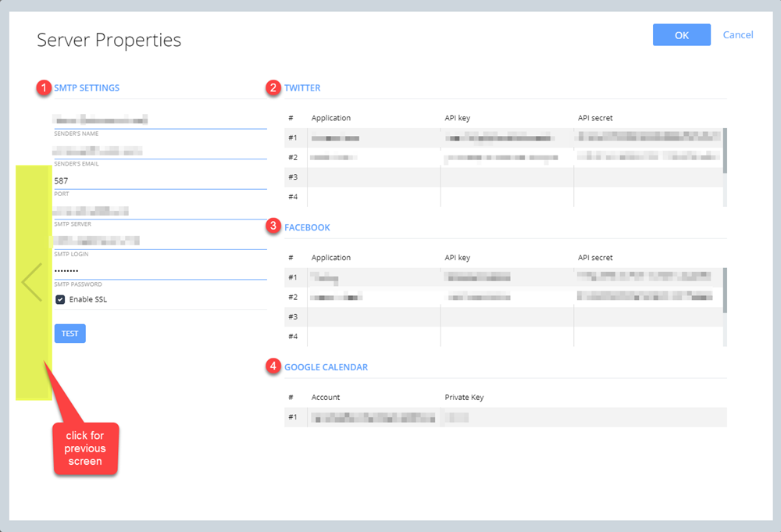Select Facebook row #4 API key cell
Viewport: 781px width, 532px height.
tap(506, 336)
